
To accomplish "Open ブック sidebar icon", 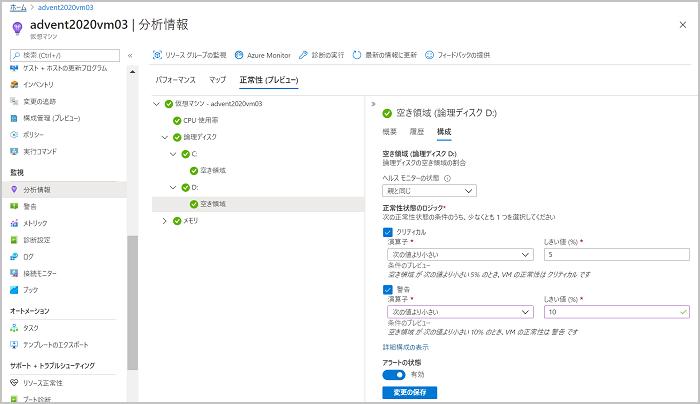I will pos(14,290).
